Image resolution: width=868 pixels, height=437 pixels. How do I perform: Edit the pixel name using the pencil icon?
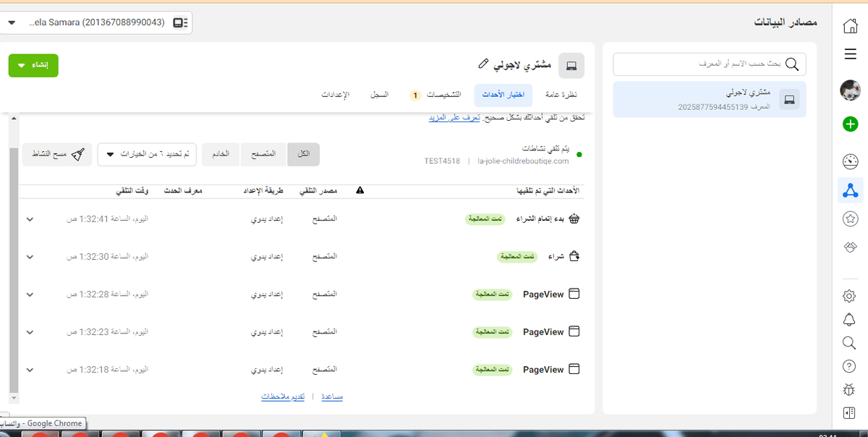(482, 64)
